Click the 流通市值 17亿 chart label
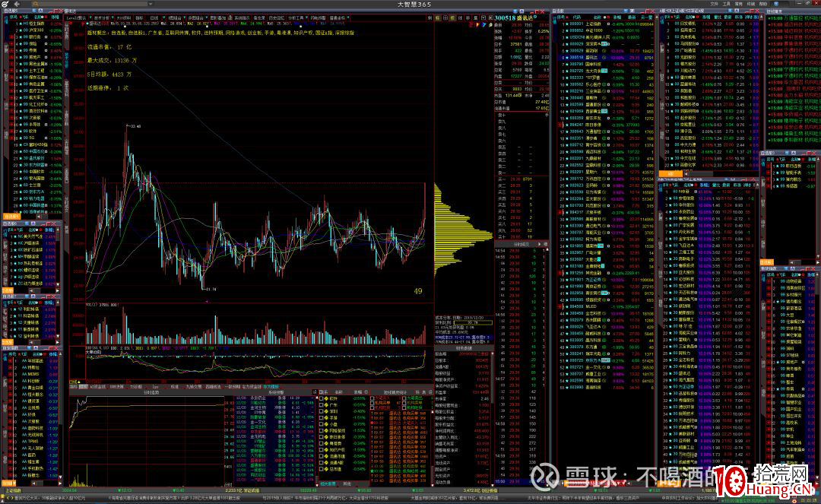The image size is (821, 504). click(110, 47)
